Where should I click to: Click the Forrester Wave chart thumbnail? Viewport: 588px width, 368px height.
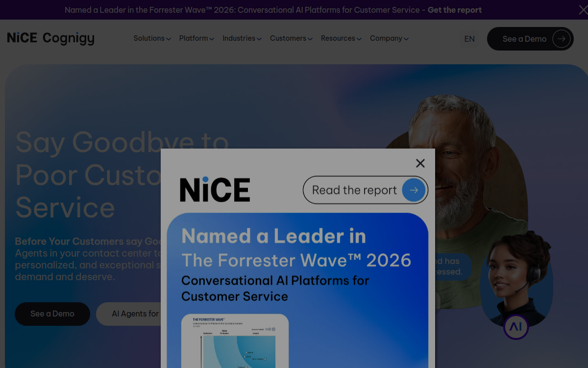235,341
